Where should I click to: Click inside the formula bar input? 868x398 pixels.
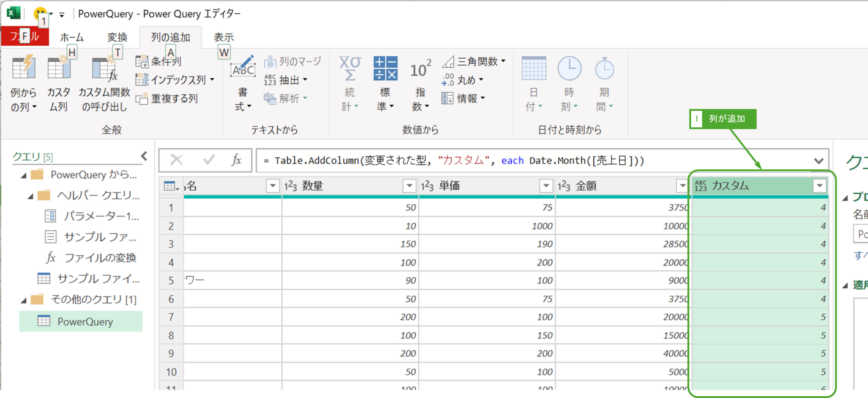tap(381, 160)
